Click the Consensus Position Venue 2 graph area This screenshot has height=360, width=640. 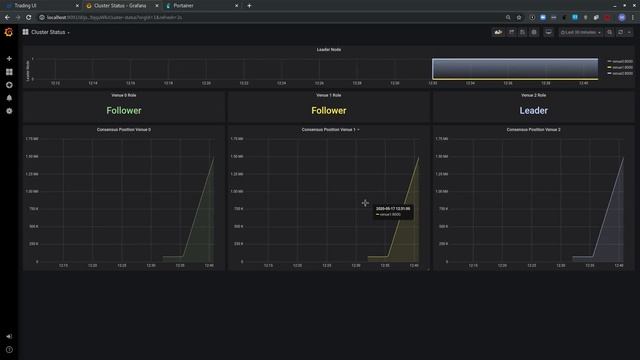coord(536,200)
